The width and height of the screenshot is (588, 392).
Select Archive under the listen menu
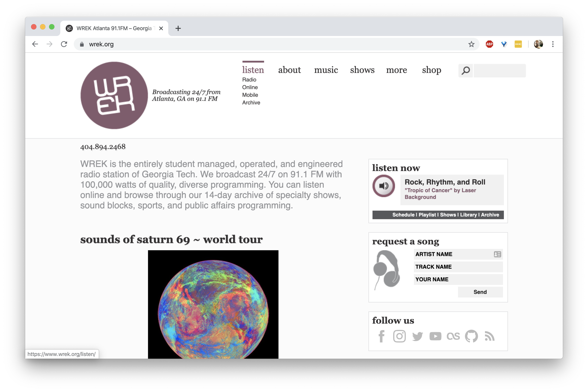[x=251, y=103]
